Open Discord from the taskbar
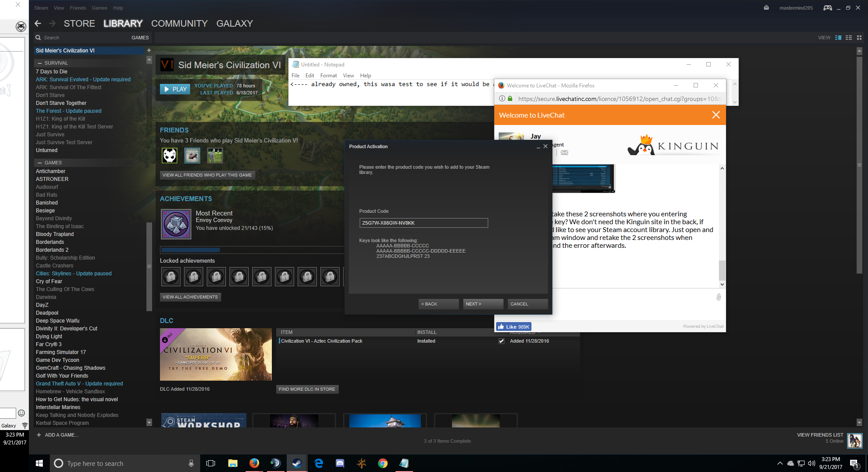The image size is (868, 472). pos(340,463)
